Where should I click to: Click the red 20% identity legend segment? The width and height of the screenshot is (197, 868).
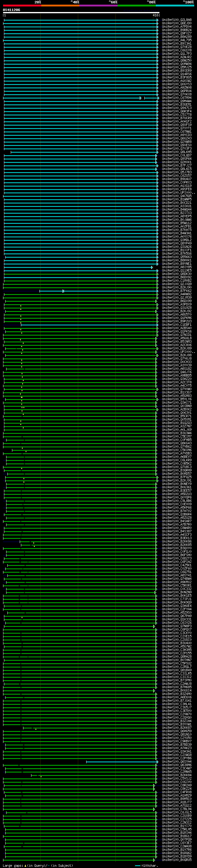[x=22, y=6]
